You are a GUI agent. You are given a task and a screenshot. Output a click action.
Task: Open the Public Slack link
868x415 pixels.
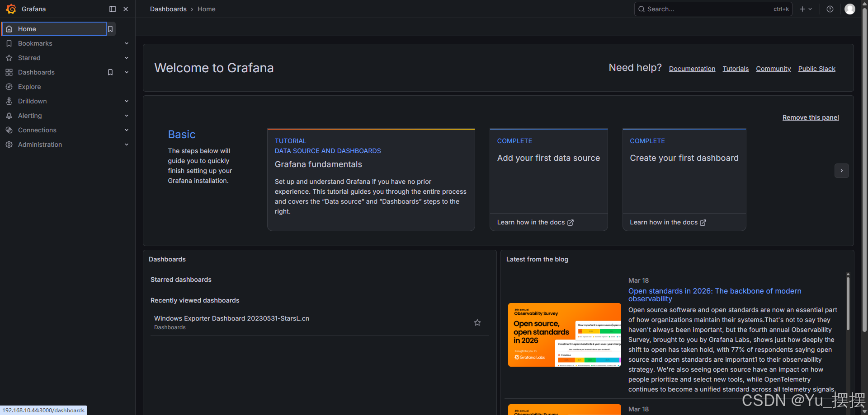[816, 69]
